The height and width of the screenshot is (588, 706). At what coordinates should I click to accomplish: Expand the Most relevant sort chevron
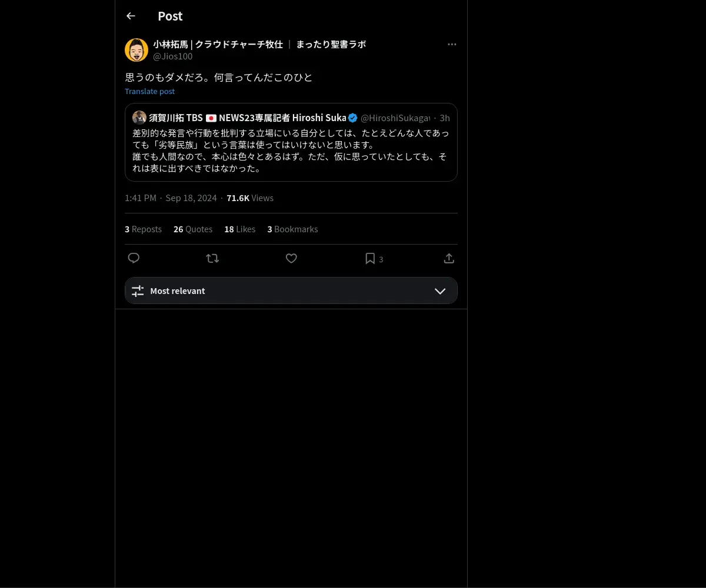coord(440,291)
